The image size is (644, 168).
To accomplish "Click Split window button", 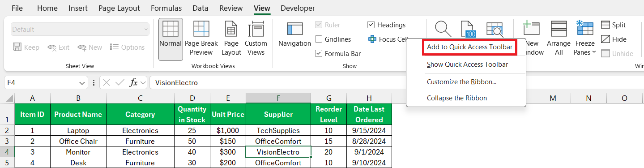I will point(614,25).
